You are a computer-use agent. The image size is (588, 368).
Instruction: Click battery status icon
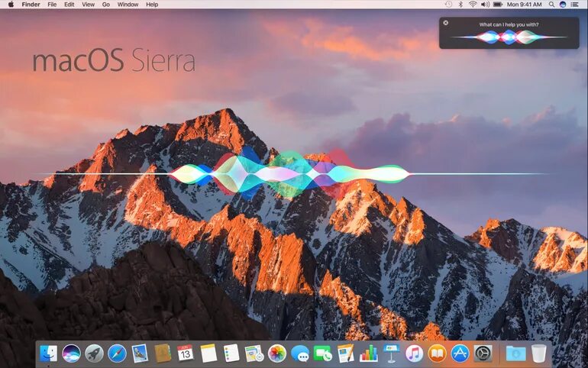coord(498,5)
